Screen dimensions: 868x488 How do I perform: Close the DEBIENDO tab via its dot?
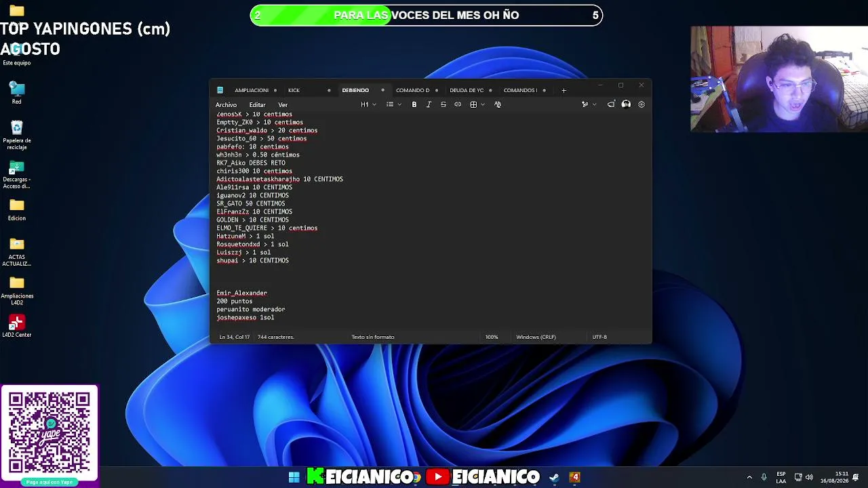click(382, 90)
